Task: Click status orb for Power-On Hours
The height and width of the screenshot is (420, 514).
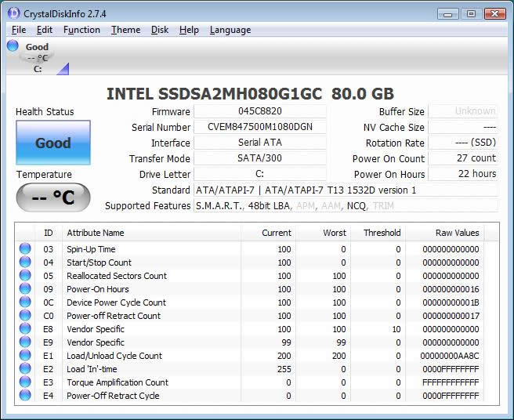Action: 25,289
